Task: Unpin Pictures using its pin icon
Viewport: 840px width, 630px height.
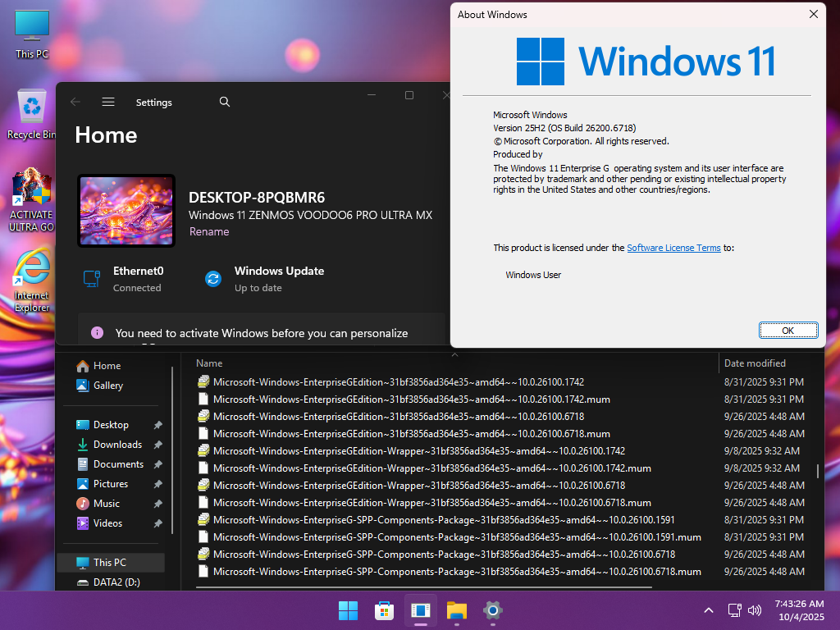Action: point(157,484)
